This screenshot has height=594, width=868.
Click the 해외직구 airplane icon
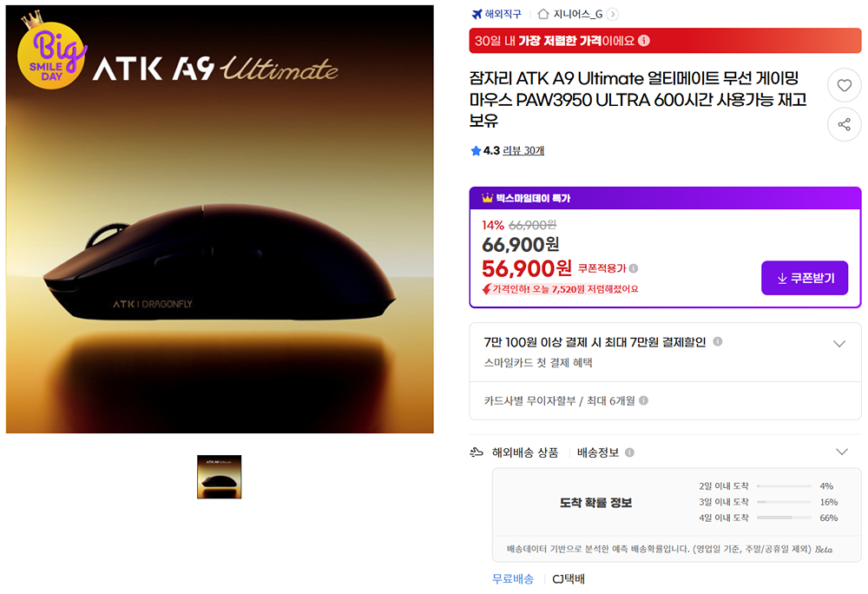pyautogui.click(x=477, y=14)
